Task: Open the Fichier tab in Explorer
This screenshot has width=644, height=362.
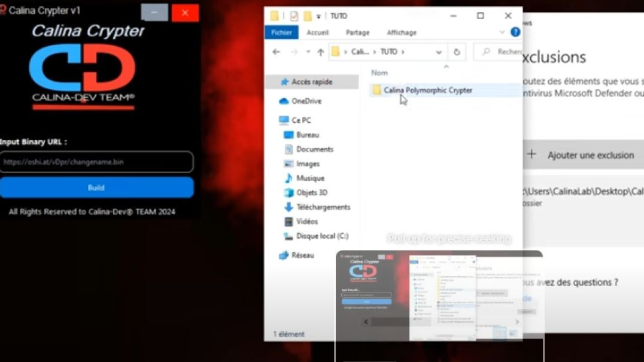Action: 281,32
